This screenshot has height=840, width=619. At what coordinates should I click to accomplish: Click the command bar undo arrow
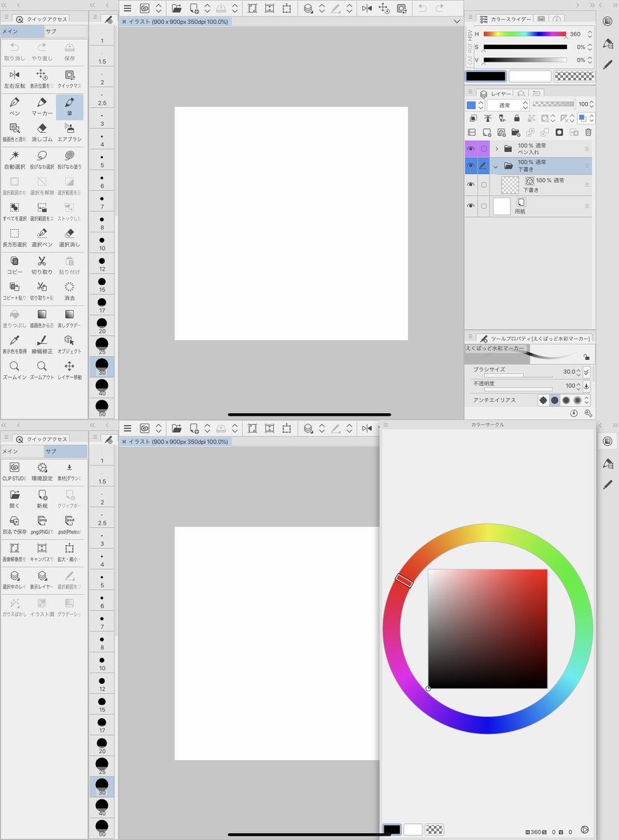tap(422, 8)
